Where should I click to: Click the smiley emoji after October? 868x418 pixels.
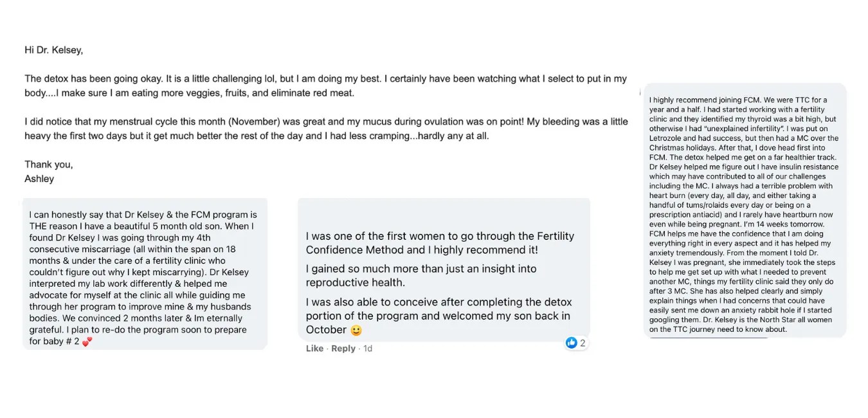[x=356, y=331]
